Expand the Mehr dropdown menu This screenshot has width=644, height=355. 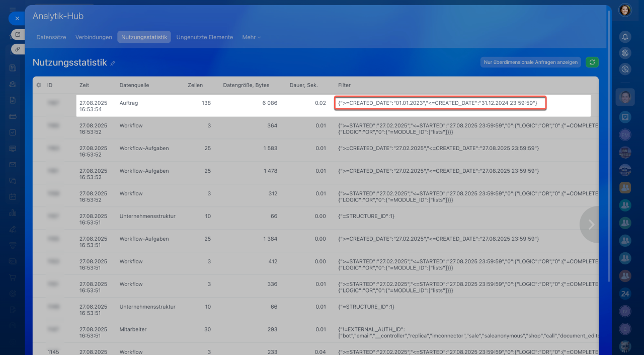point(251,37)
